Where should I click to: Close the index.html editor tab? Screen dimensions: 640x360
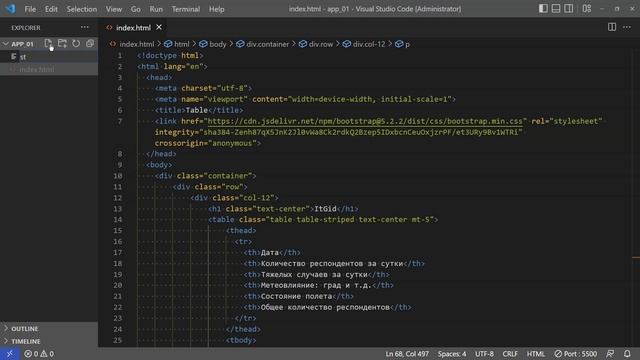159,27
